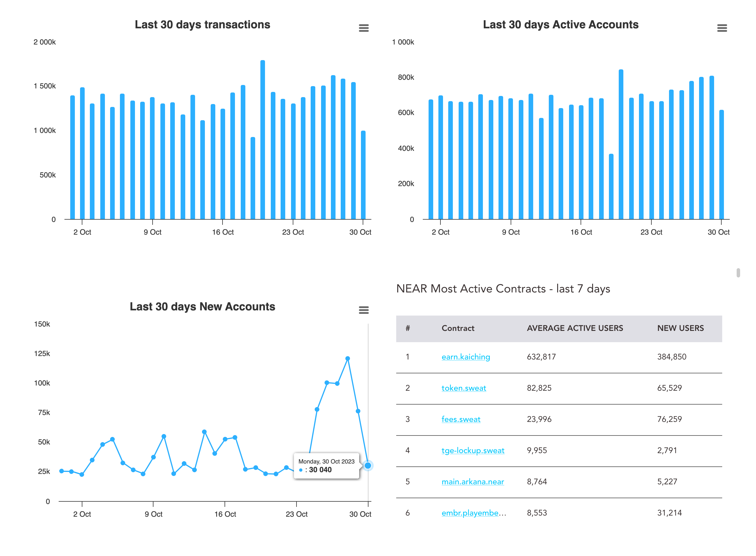Screen dimensions: 756x556
Task: Click the first data point in New Accounts chart
Action: tap(62, 471)
